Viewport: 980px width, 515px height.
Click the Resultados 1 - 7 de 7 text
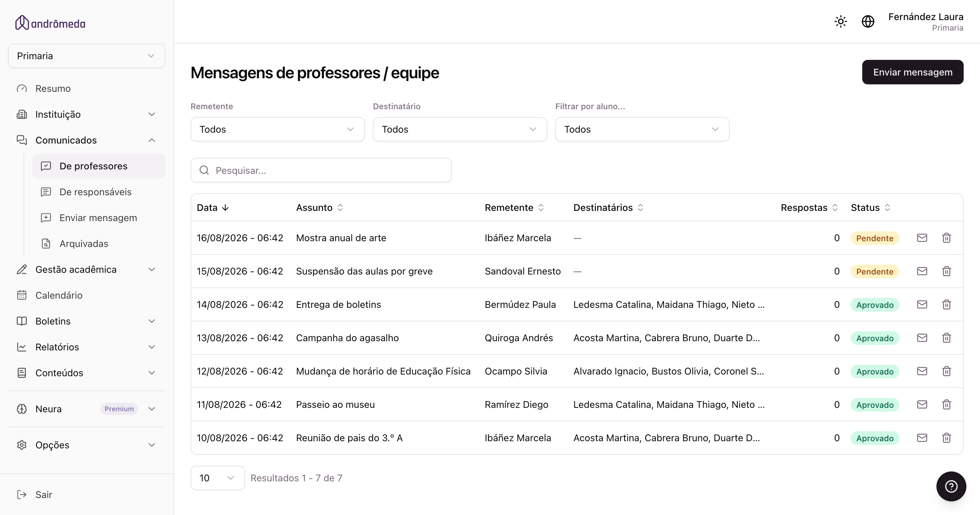(x=296, y=478)
